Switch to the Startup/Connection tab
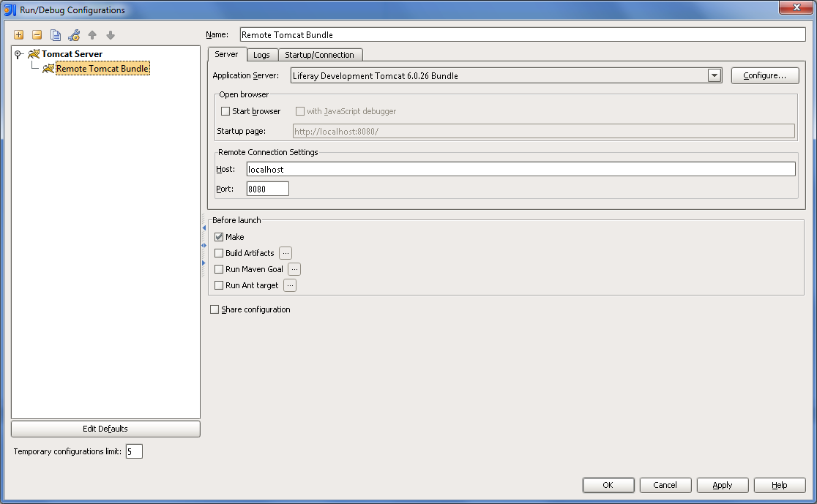 (x=319, y=55)
